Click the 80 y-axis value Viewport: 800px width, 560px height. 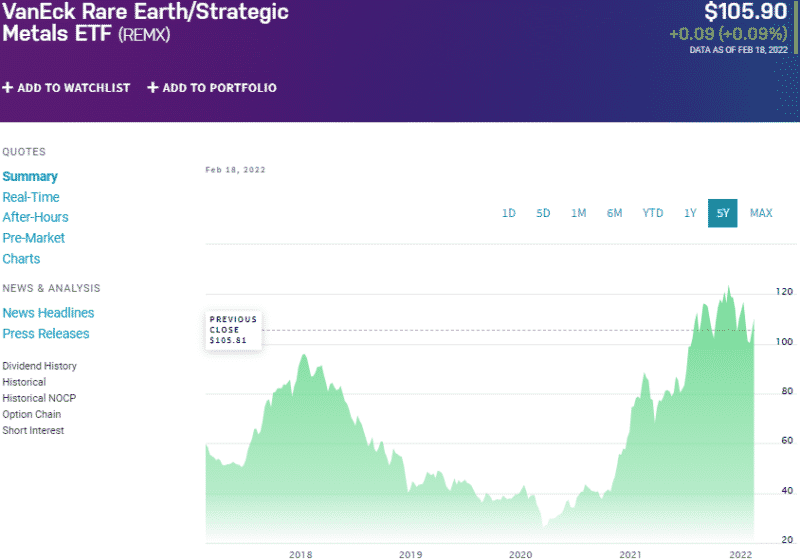coord(787,391)
